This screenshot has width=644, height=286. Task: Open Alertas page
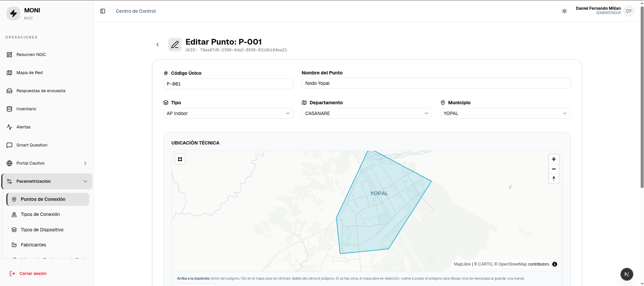pyautogui.click(x=47, y=127)
